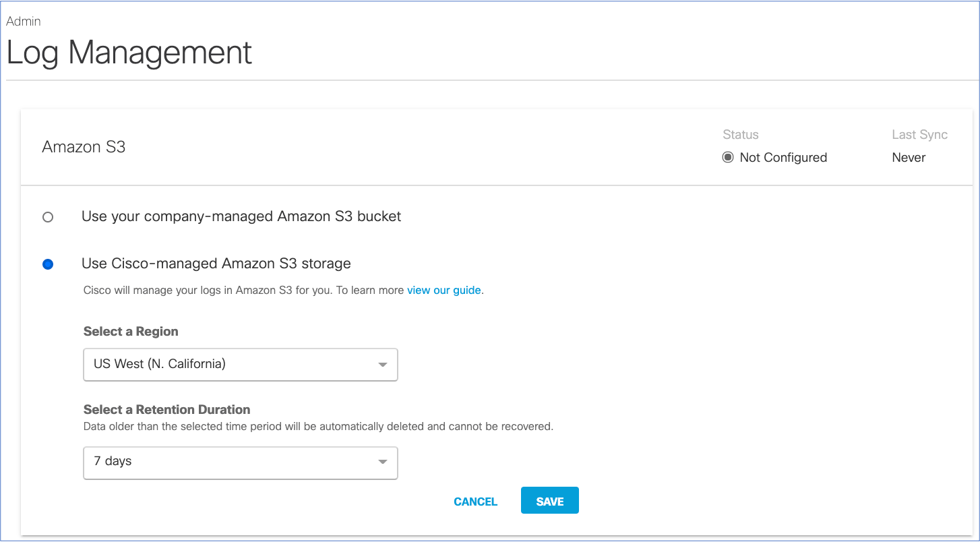Open the Retention Duration dropdown
This screenshot has width=980, height=542.
pyautogui.click(x=240, y=463)
